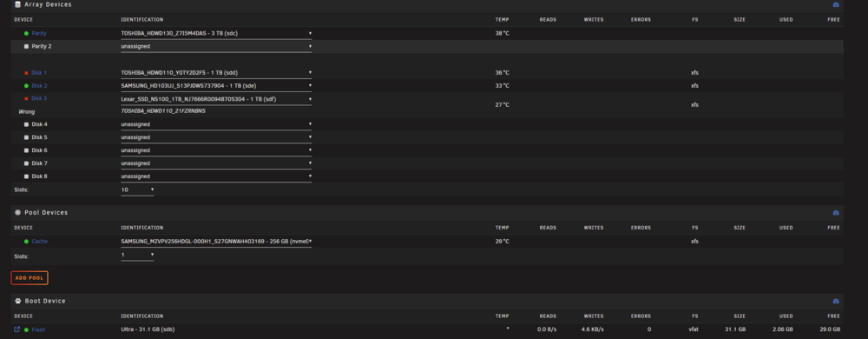The height and width of the screenshot is (339, 868).
Task: Open the Disk 8 unassigned dropdown
Action: click(x=216, y=176)
